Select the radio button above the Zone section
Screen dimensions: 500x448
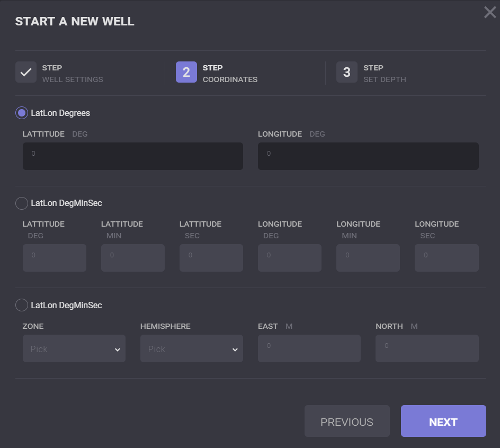coord(22,305)
